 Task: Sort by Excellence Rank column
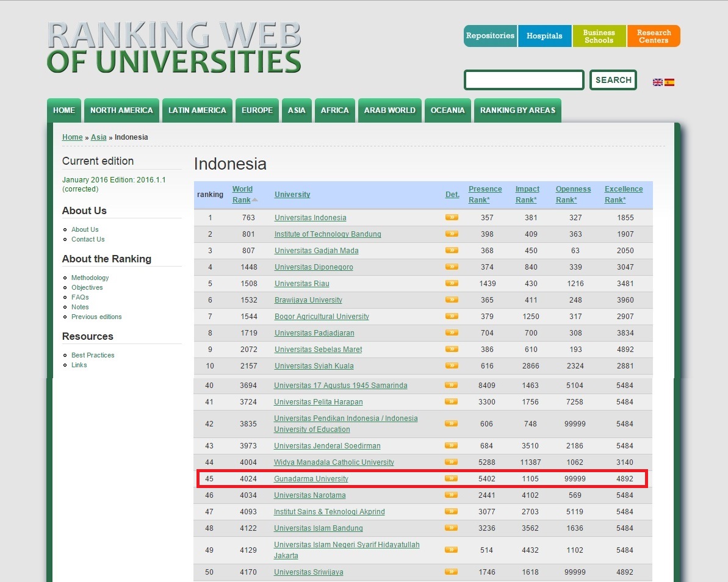pos(624,195)
